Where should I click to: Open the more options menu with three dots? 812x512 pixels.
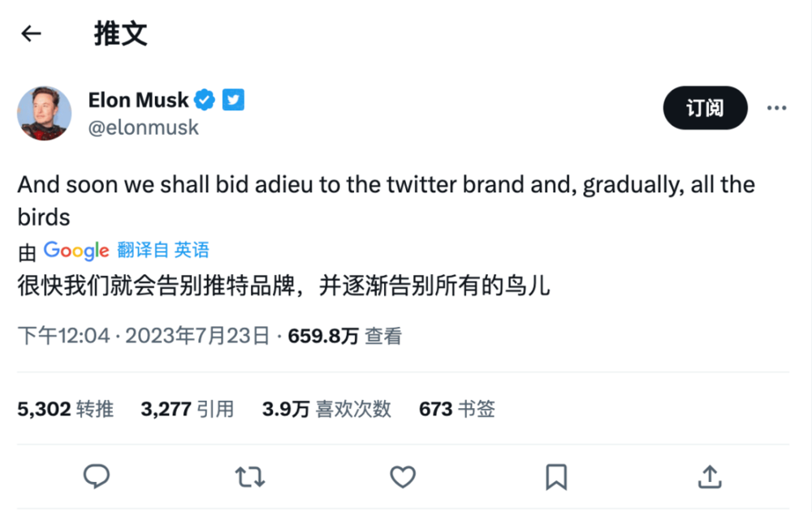pyautogui.click(x=776, y=107)
